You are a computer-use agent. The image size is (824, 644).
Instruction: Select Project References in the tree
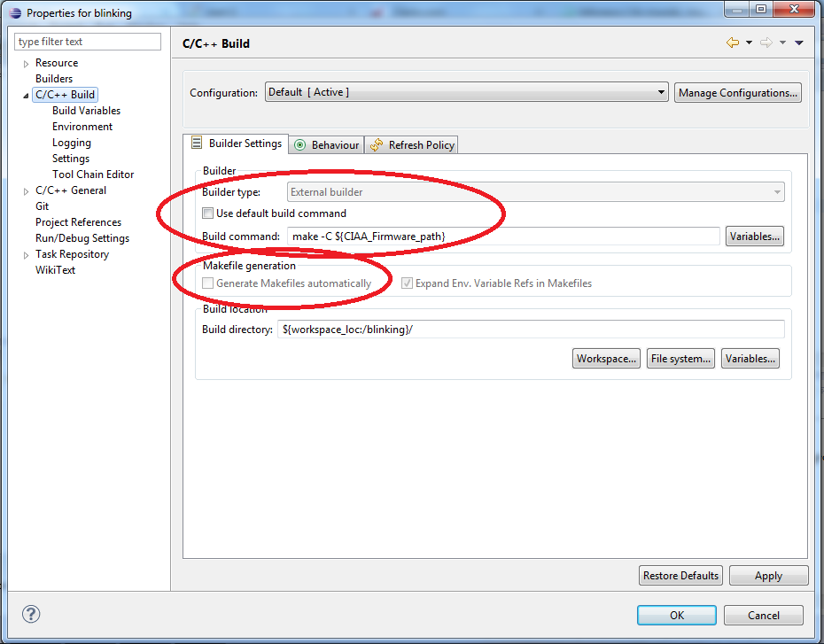pos(78,222)
